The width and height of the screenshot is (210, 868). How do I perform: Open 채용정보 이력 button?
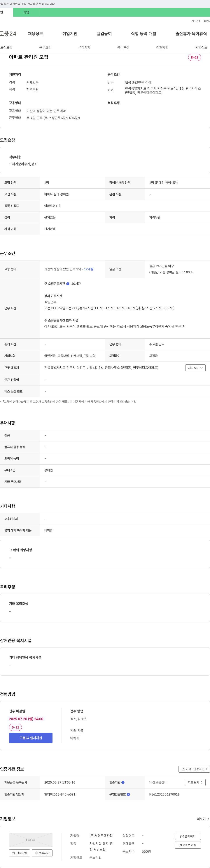coord(188,845)
